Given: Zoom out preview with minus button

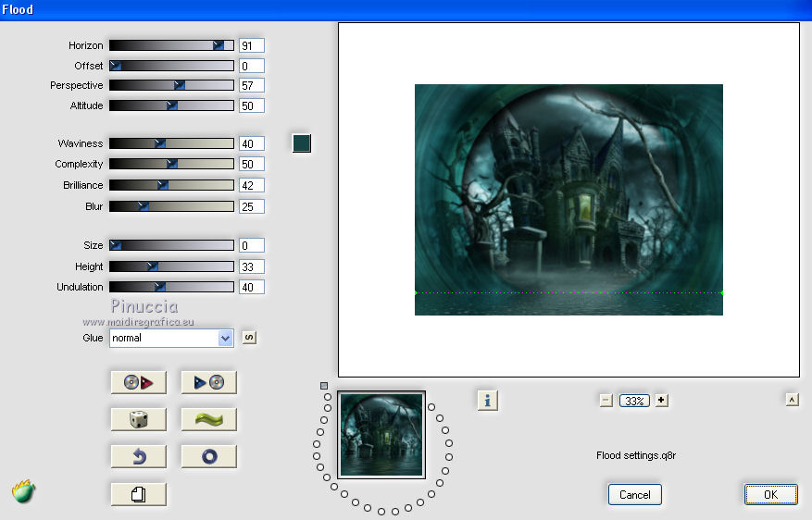Looking at the screenshot, I should [x=606, y=401].
